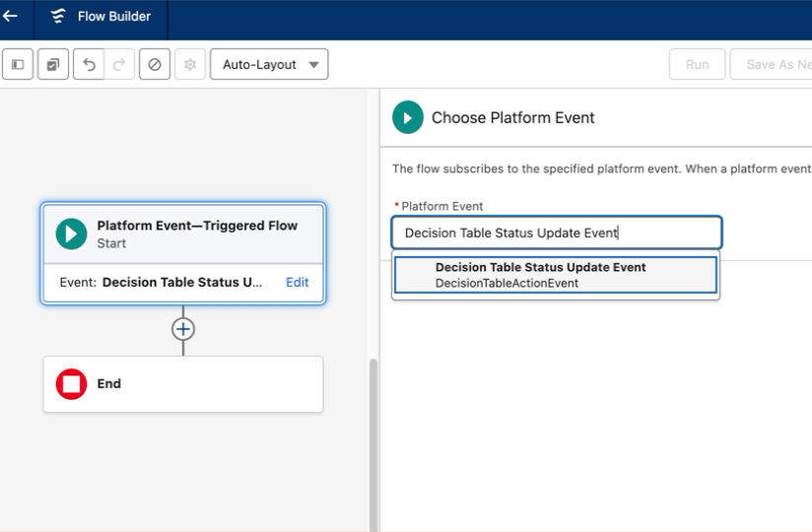Click the Choose Platform Event panel icon

coord(408,117)
